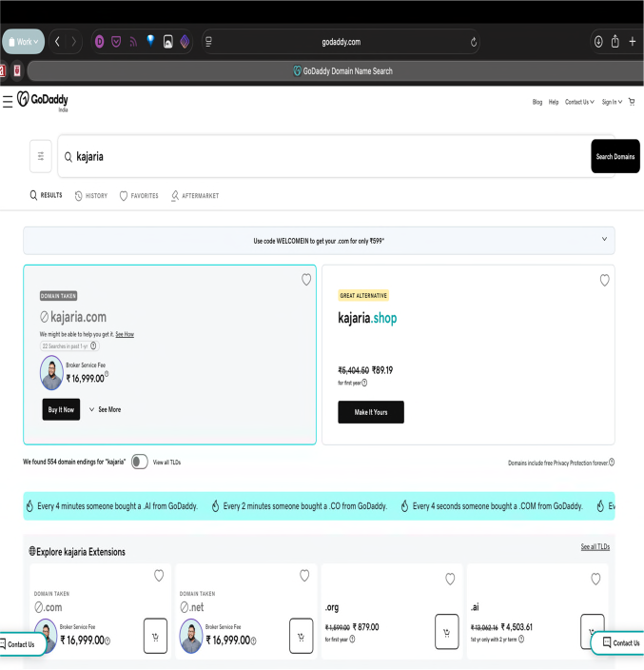The height and width of the screenshot is (670, 644).
Task: Click the 'kajaria.shop' domain name text
Action: click(367, 318)
